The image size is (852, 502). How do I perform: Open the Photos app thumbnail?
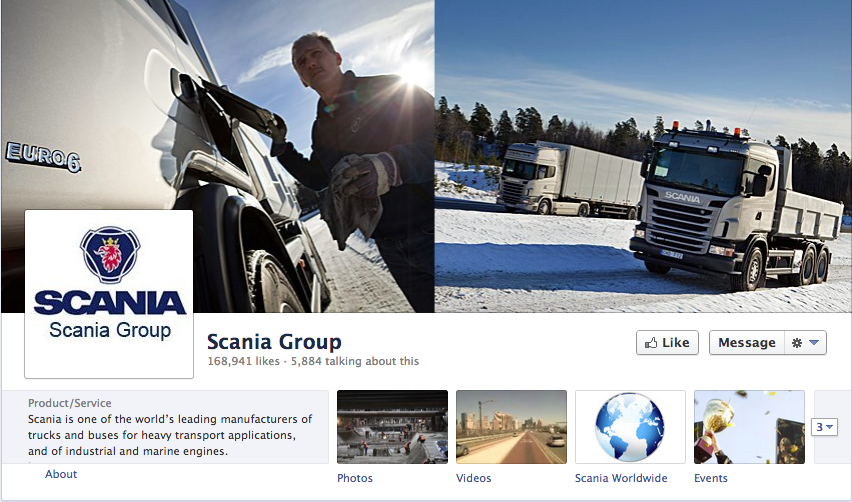tap(392, 426)
